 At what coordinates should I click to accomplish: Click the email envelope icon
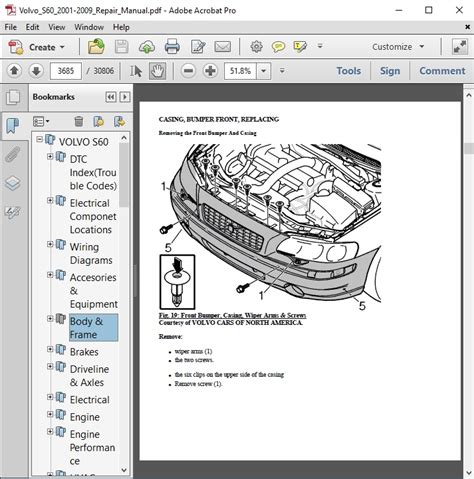point(223,47)
